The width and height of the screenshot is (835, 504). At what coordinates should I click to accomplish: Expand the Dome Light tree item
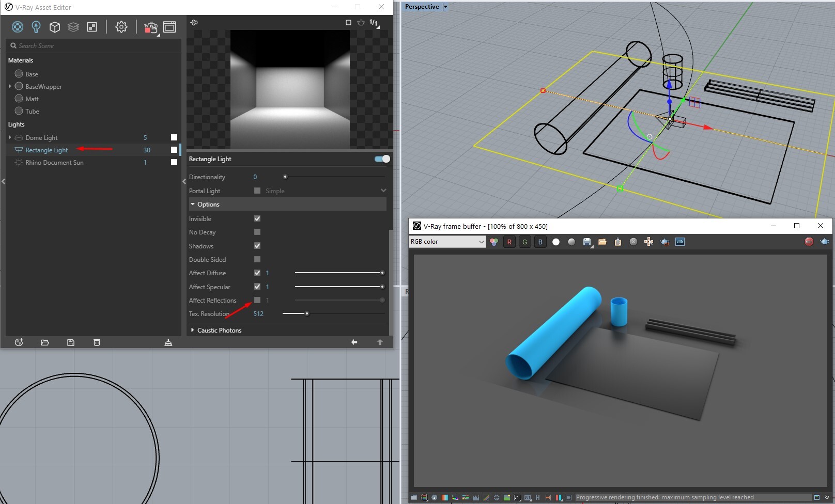(x=10, y=137)
